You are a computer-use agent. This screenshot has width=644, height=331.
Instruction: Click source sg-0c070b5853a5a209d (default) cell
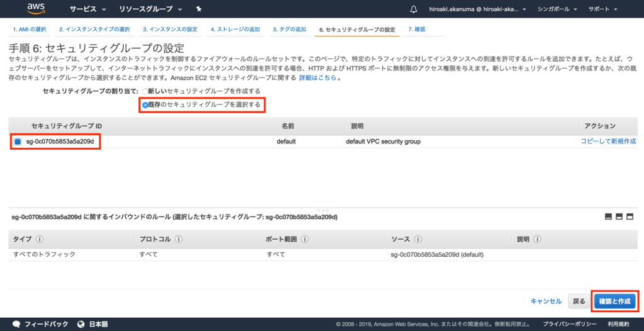(x=437, y=254)
